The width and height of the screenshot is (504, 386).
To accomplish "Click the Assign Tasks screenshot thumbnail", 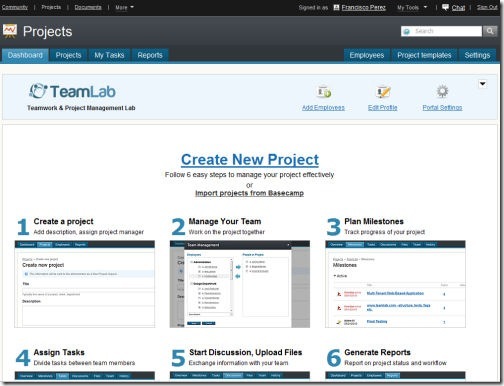I will pos(85,376).
